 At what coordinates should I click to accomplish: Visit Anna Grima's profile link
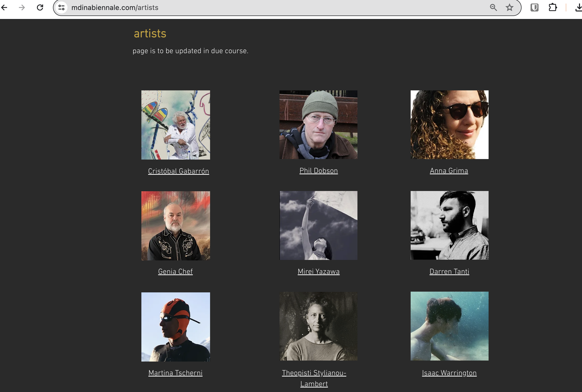(449, 171)
